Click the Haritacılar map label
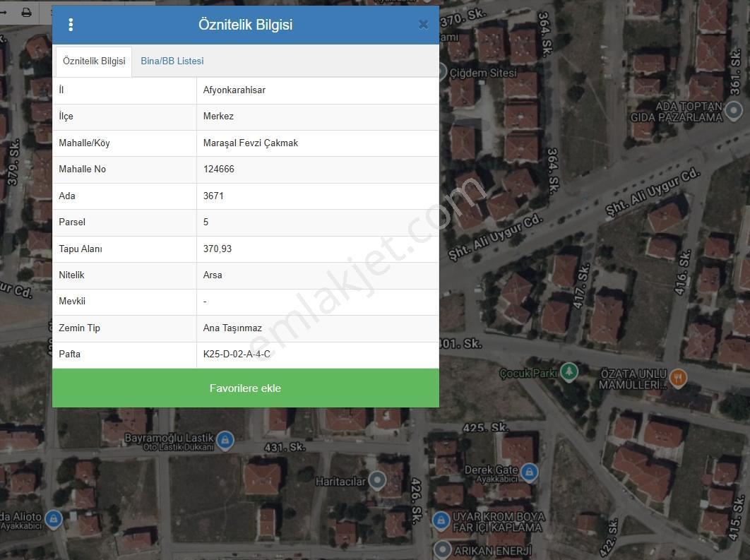This screenshot has height=560, width=750. [340, 482]
